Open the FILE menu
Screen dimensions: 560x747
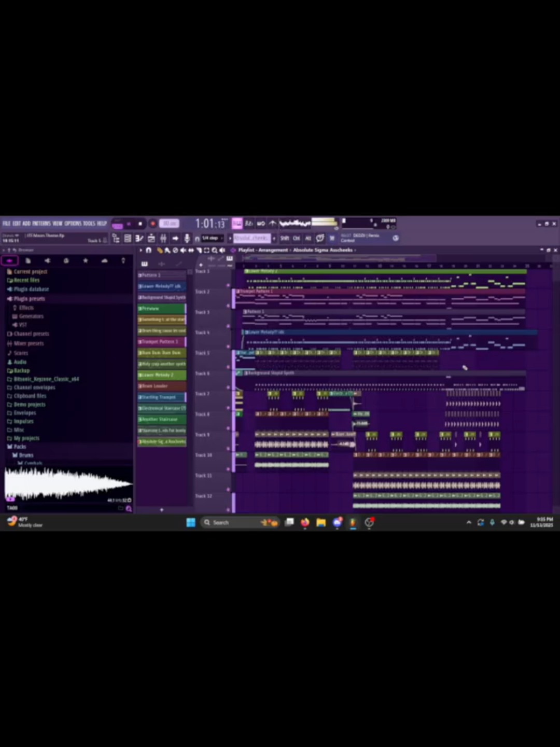click(6, 224)
